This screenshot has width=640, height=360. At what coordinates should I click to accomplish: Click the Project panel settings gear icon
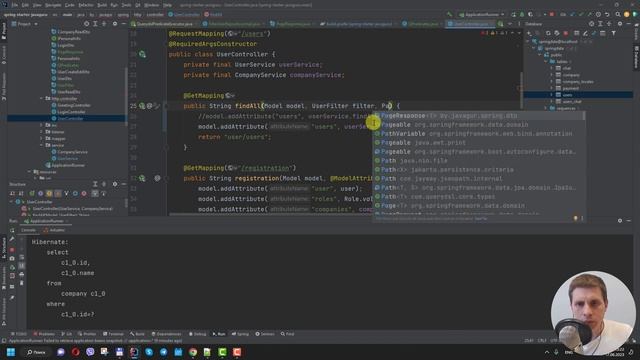click(x=115, y=24)
